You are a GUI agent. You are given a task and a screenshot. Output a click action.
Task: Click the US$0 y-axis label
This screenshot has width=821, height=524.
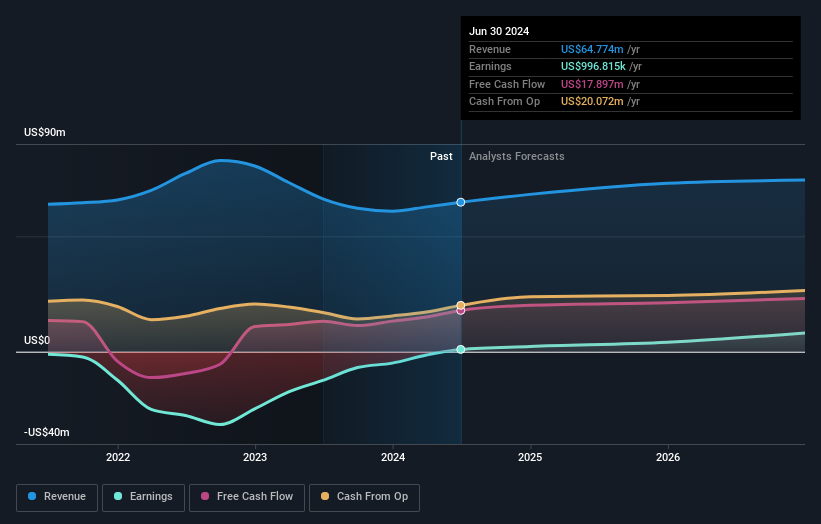37,340
